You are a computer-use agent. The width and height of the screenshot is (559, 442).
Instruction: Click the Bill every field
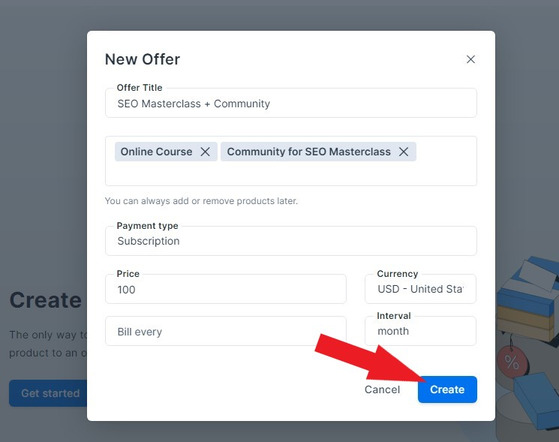tap(226, 331)
